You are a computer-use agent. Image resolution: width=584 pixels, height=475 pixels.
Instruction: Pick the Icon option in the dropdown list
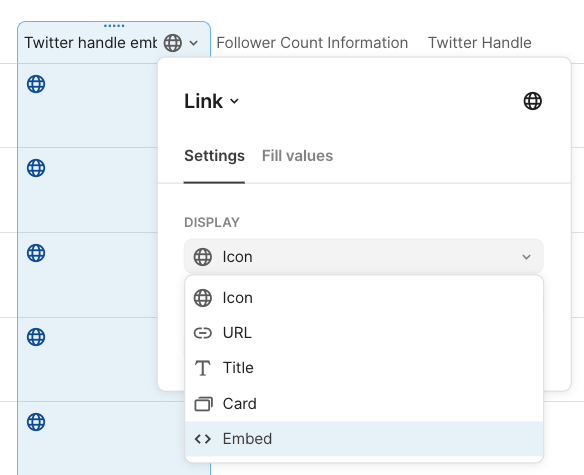(x=364, y=298)
